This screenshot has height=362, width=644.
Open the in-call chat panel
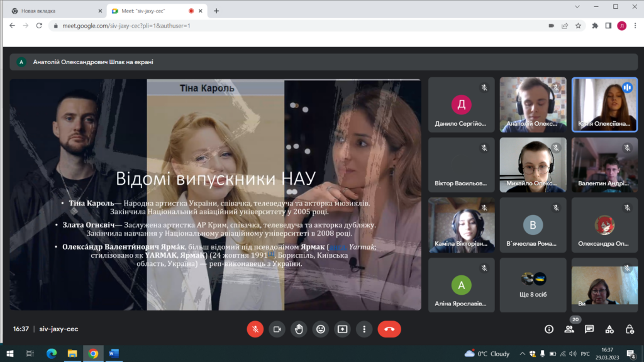pos(589,329)
